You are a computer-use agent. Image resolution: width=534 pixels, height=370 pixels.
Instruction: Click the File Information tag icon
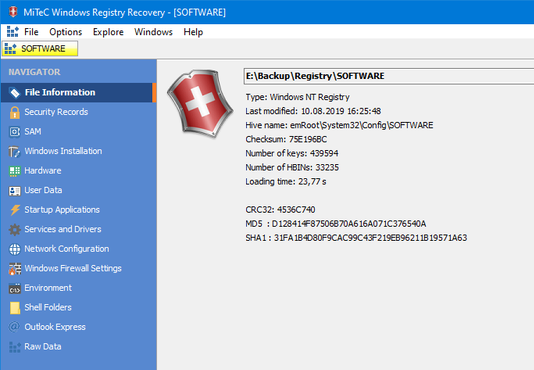pyautogui.click(x=15, y=93)
